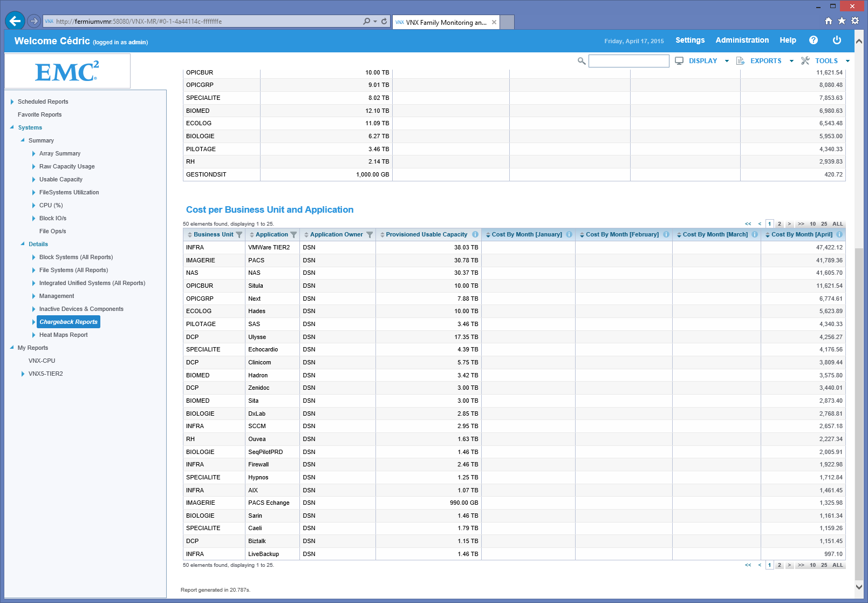This screenshot has height=603, width=868.
Task: Click the search magnifier icon
Action: click(x=581, y=61)
